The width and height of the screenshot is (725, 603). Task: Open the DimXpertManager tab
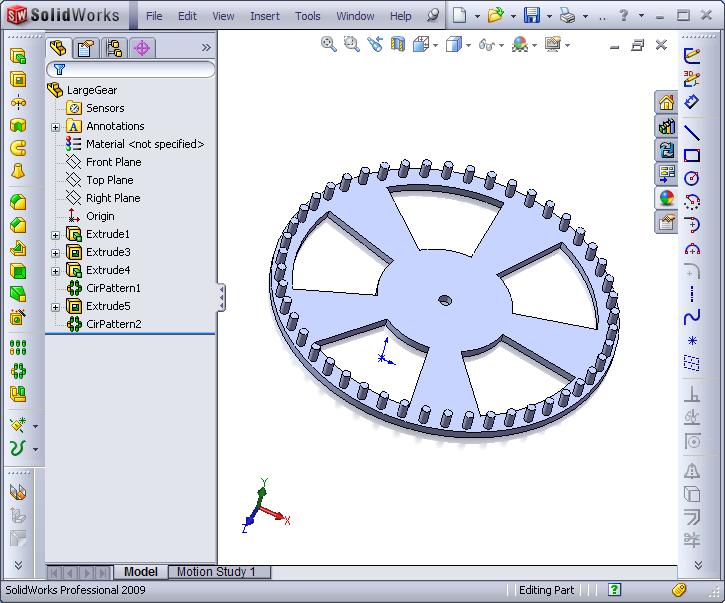[x=142, y=48]
